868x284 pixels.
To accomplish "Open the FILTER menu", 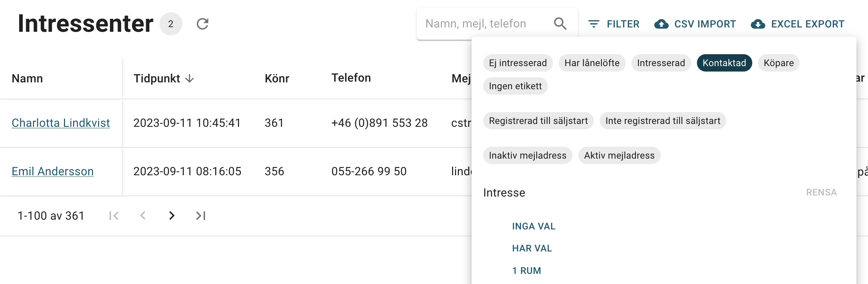I will click(x=623, y=23).
